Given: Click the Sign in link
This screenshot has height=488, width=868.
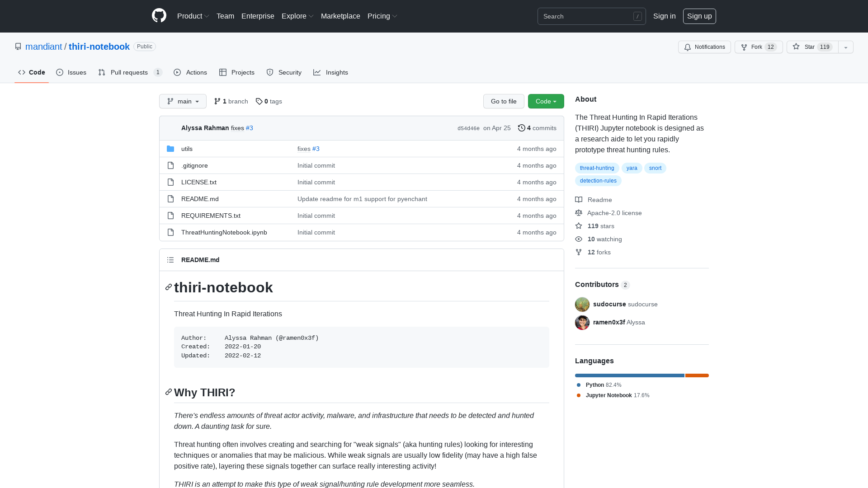Looking at the screenshot, I should pyautogui.click(x=665, y=16).
